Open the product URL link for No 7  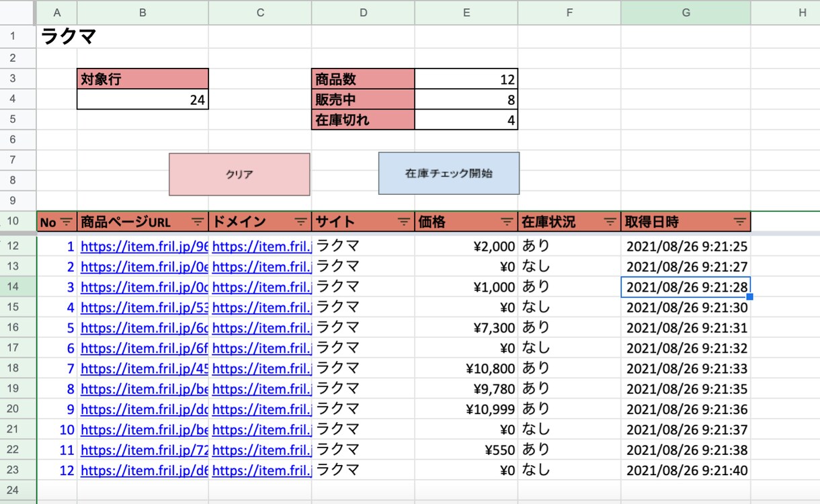145,369
